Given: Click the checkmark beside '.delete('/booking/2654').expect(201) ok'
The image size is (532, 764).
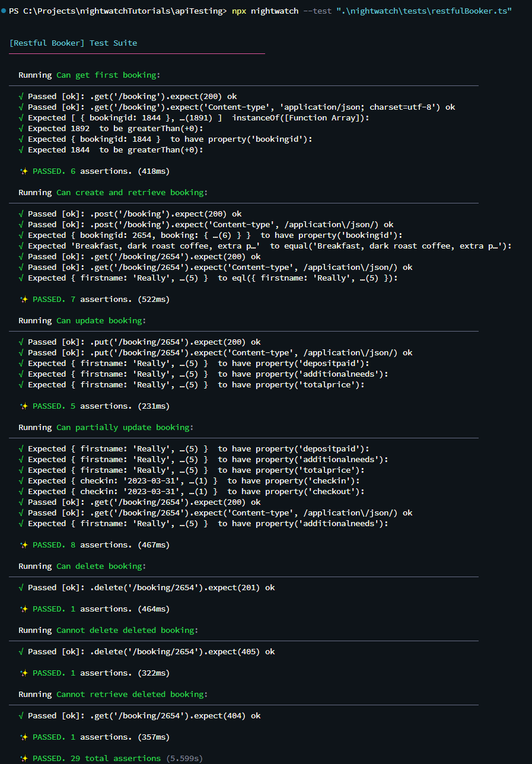Looking at the screenshot, I should coord(21,587).
